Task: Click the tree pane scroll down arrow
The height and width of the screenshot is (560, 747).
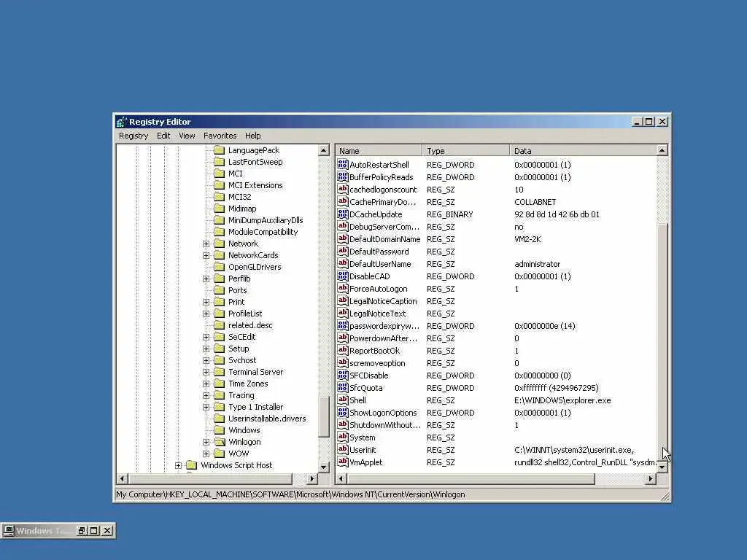Action: click(x=323, y=467)
